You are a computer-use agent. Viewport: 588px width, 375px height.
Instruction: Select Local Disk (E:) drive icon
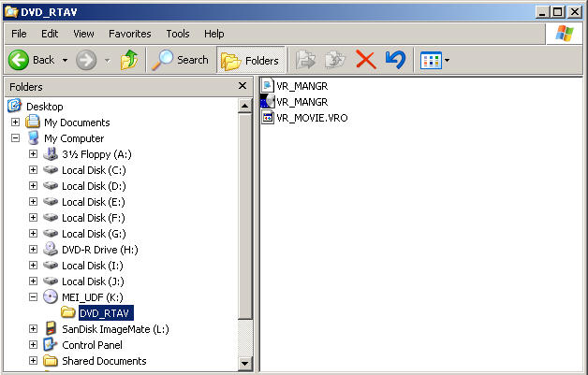51,202
